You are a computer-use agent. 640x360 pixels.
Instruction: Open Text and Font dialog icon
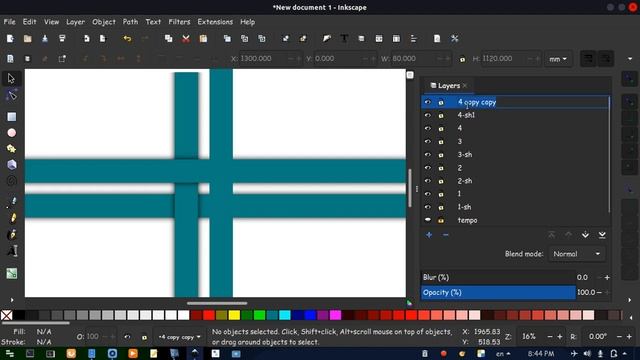(344, 38)
